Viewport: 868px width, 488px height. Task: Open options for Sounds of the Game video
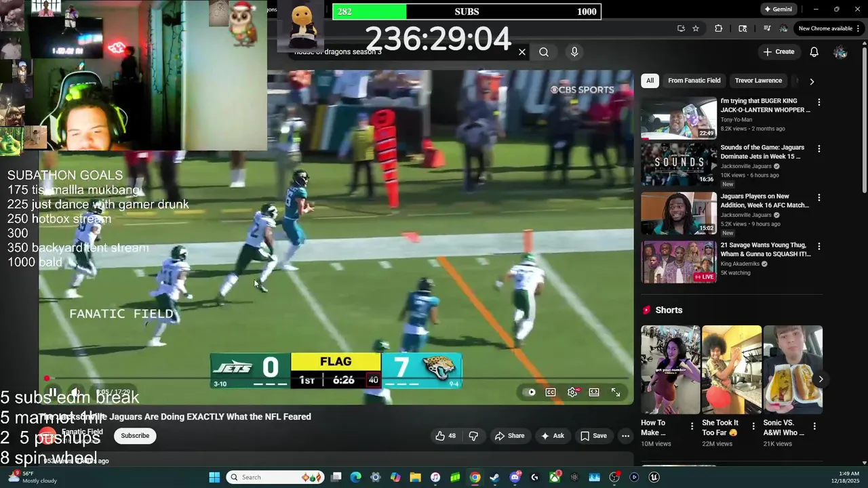pos(818,148)
